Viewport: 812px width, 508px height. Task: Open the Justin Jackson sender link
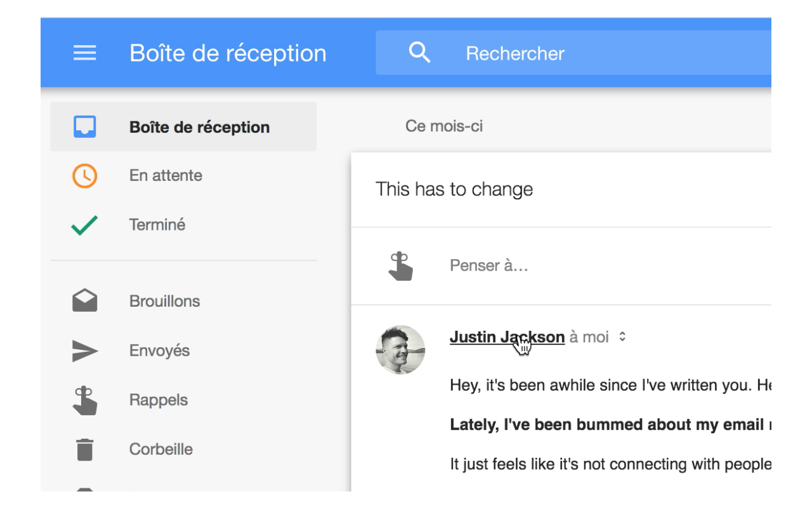[x=507, y=337]
